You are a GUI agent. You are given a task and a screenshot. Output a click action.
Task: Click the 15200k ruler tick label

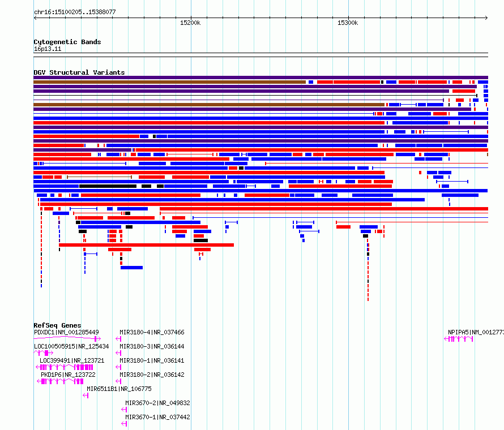click(x=190, y=23)
